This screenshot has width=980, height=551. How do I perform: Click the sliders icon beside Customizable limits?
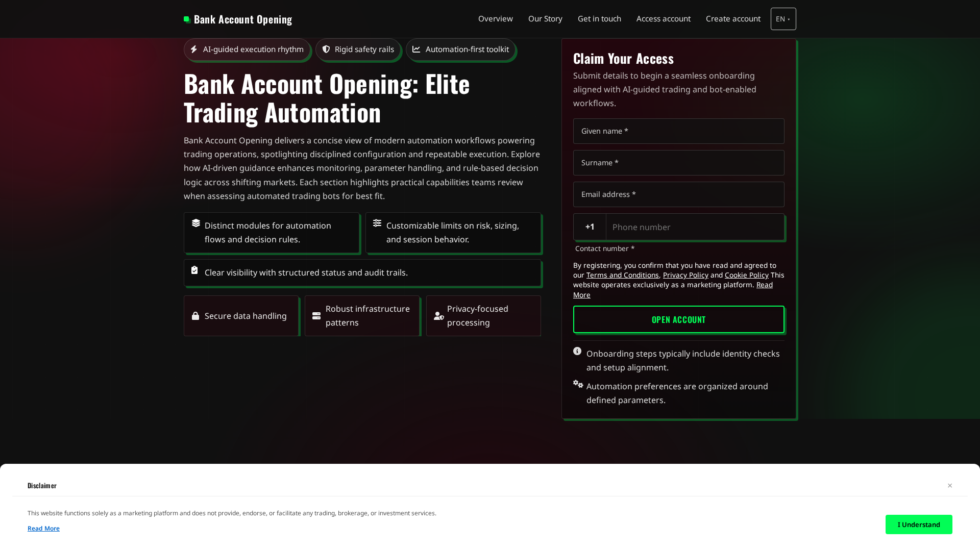coord(377,223)
